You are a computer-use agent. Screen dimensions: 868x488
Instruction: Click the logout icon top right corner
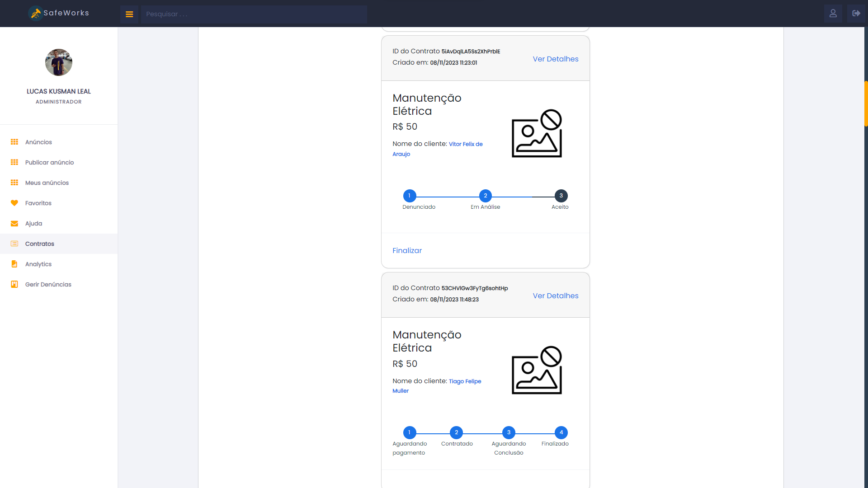(x=856, y=13)
